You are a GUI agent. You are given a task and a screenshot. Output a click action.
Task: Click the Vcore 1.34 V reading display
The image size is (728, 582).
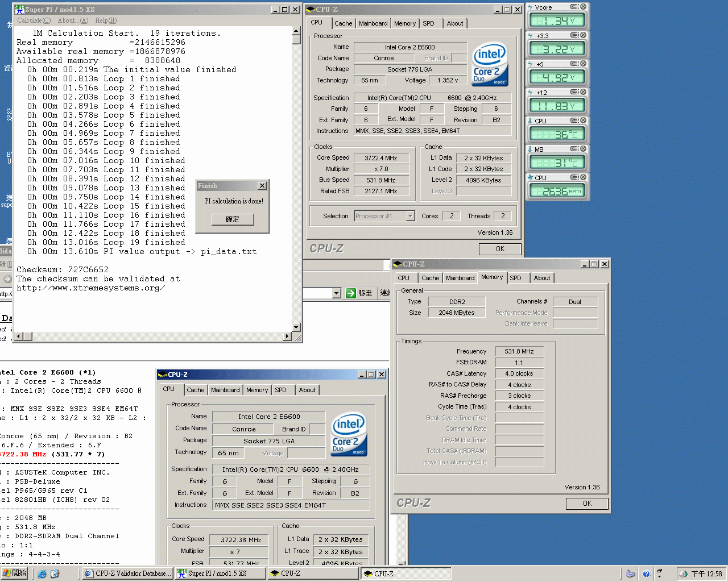[x=557, y=20]
